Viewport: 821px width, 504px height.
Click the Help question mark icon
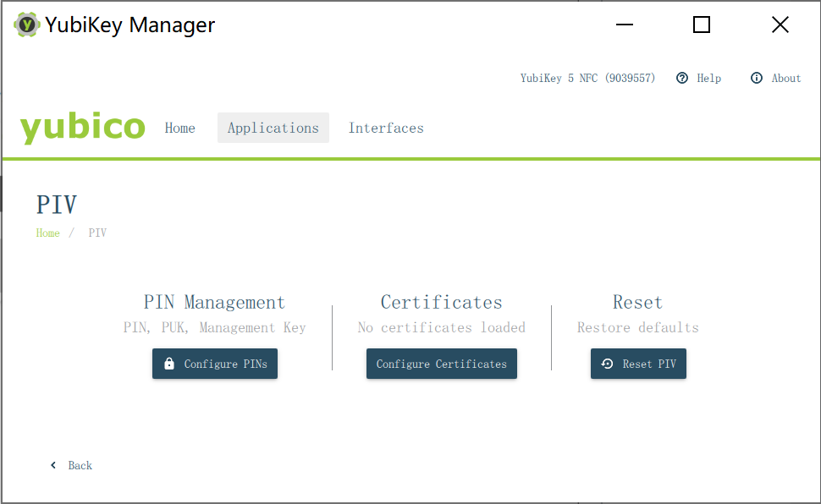(682, 78)
